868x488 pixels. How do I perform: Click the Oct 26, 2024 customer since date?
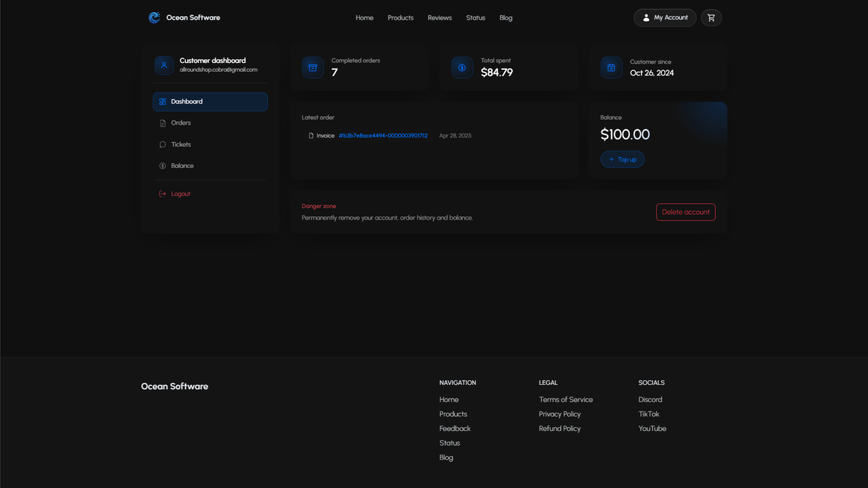(x=652, y=73)
